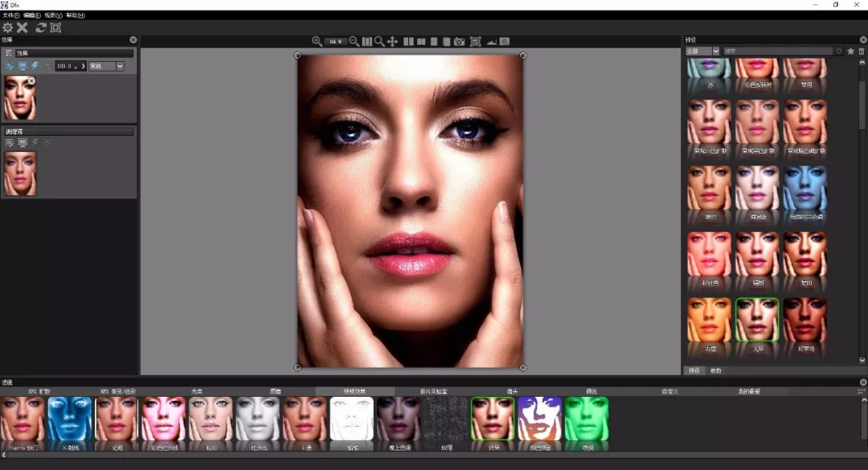Click the camera snapshot icon
This screenshot has width=868, height=470.
[459, 42]
